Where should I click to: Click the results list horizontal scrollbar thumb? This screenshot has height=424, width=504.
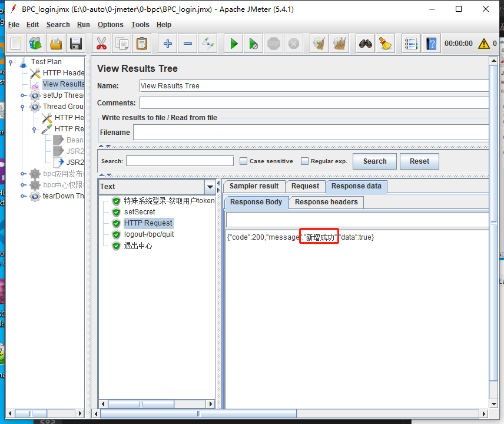[141, 404]
